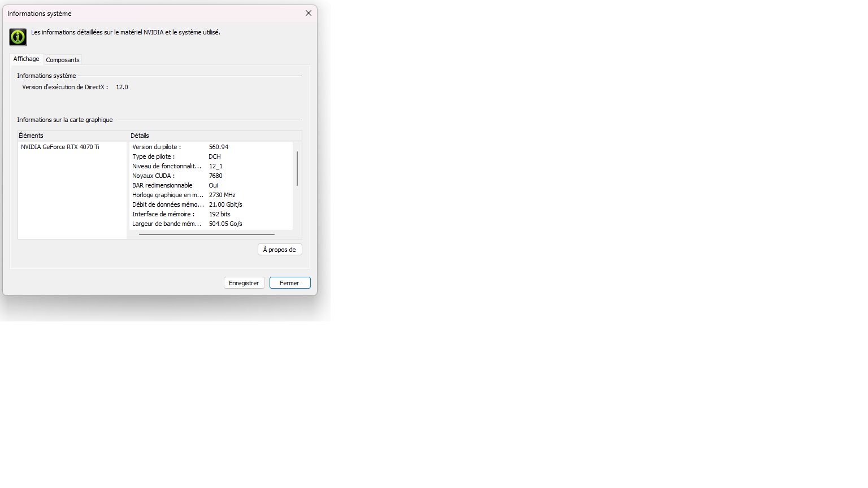Select the BAR redimensionnable row
868x488 pixels.
click(x=211, y=185)
